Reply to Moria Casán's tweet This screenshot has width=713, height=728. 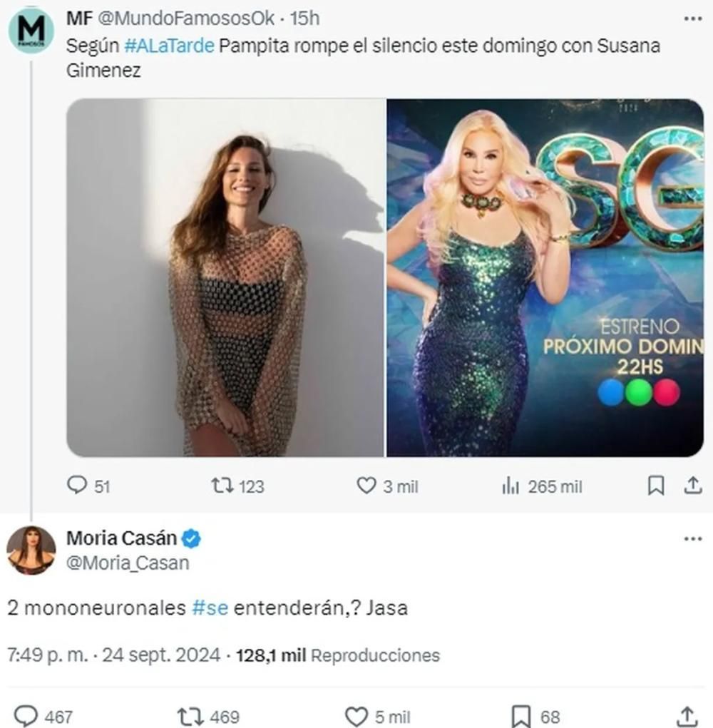[x=26, y=715]
